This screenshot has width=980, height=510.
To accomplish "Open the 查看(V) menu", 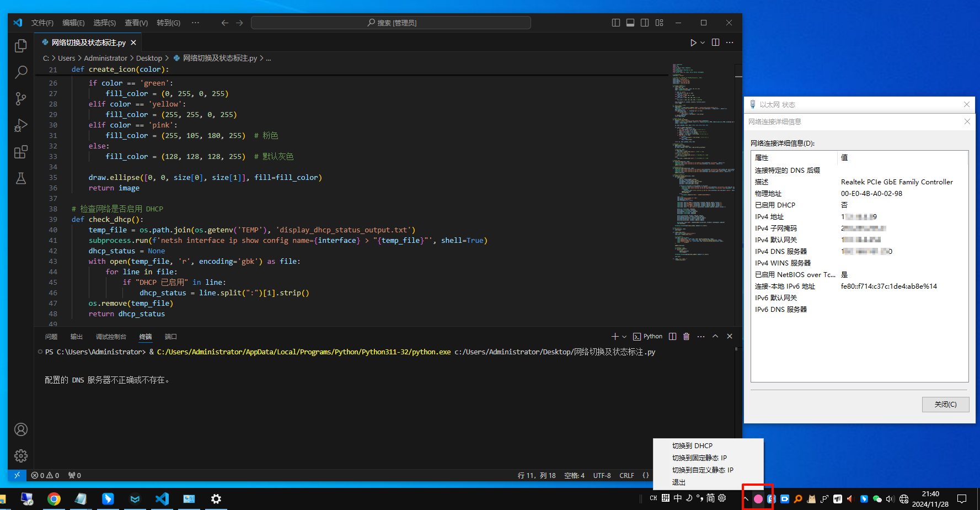I will (x=136, y=23).
